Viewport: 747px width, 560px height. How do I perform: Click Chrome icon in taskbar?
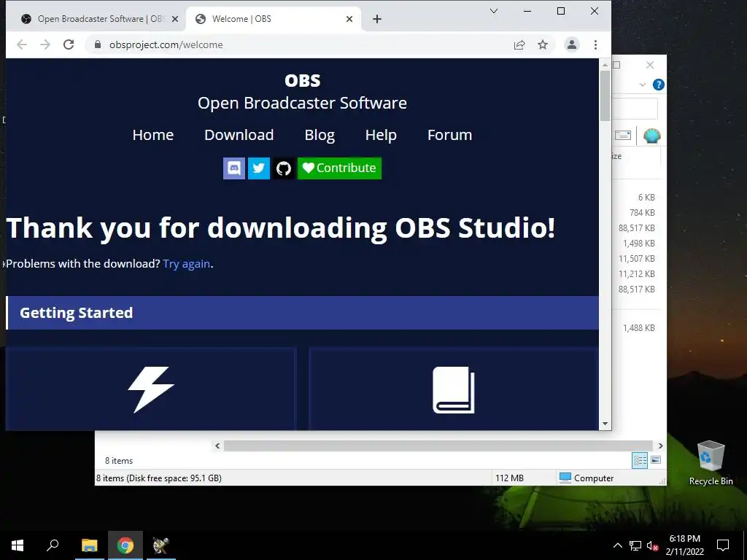(x=125, y=545)
